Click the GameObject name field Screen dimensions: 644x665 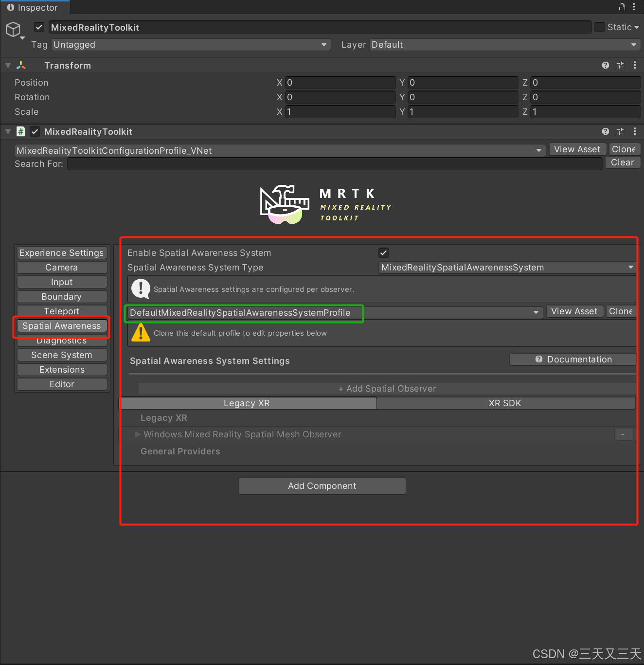[x=320, y=27]
